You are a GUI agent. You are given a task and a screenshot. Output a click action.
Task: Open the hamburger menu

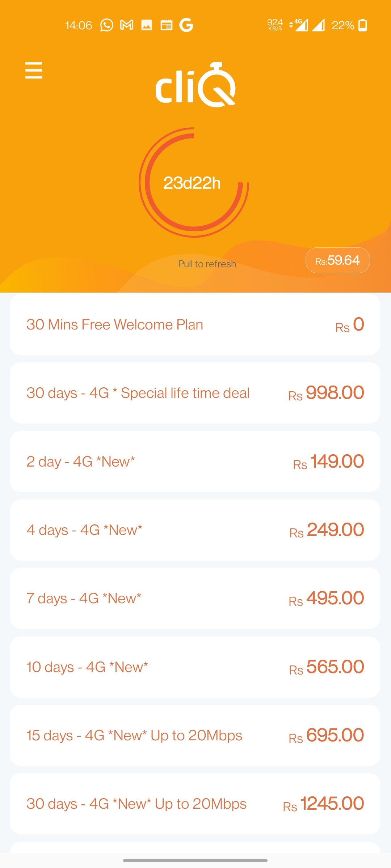tap(34, 70)
